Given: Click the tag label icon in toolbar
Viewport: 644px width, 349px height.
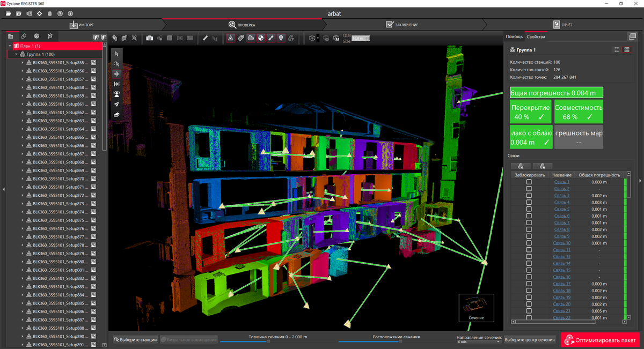Looking at the screenshot, I should (x=240, y=38).
